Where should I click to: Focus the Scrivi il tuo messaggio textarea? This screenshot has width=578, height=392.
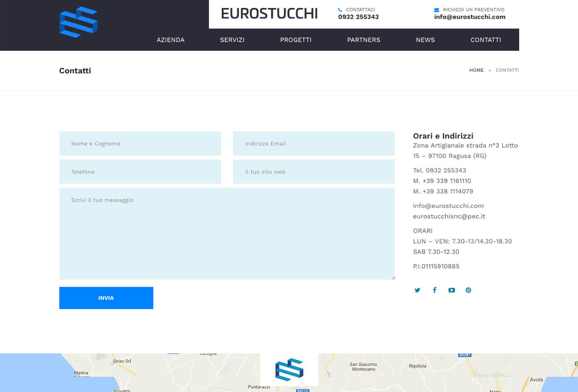coord(227,234)
